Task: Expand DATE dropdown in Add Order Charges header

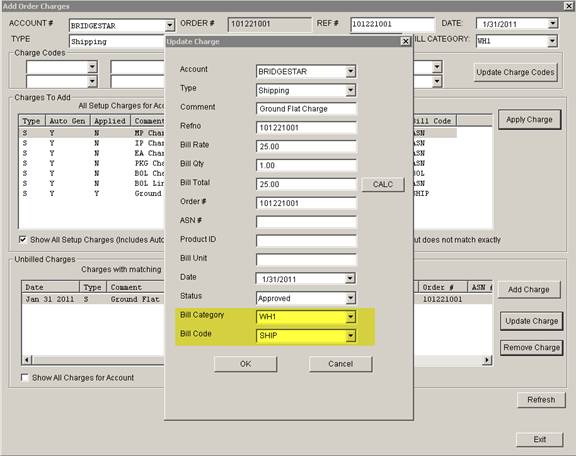Action: 552,24
